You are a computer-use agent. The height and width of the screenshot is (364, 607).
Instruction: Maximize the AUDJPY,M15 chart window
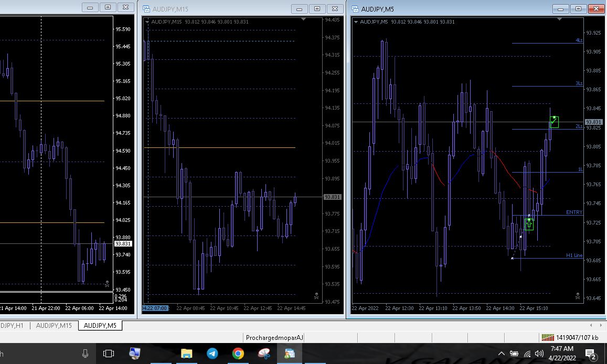(x=317, y=8)
